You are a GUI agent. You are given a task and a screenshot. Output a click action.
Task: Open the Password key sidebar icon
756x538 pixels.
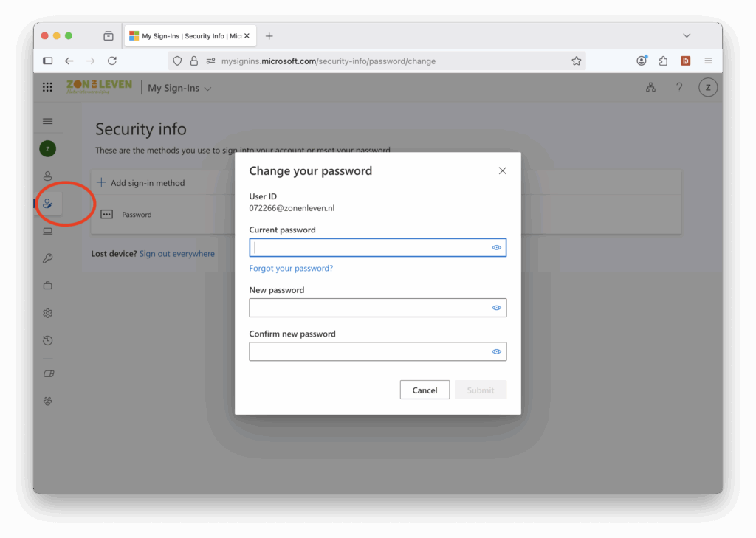(48, 258)
